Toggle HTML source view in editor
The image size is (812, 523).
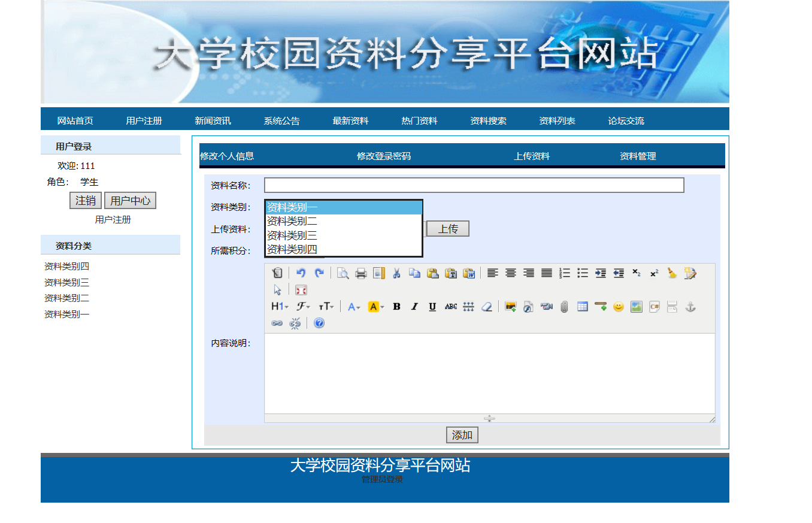point(277,273)
